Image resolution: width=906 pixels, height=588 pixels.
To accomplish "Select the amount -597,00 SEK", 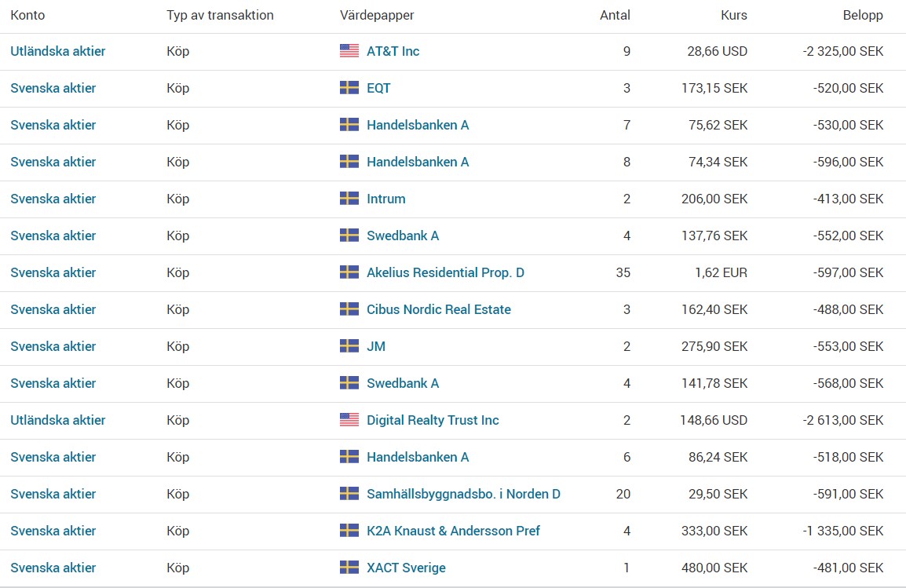I will click(848, 272).
